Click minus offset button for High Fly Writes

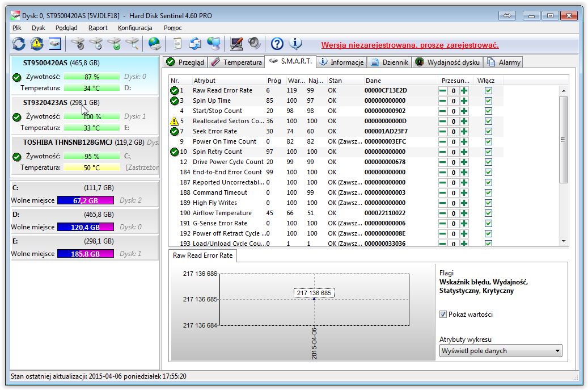(x=442, y=203)
